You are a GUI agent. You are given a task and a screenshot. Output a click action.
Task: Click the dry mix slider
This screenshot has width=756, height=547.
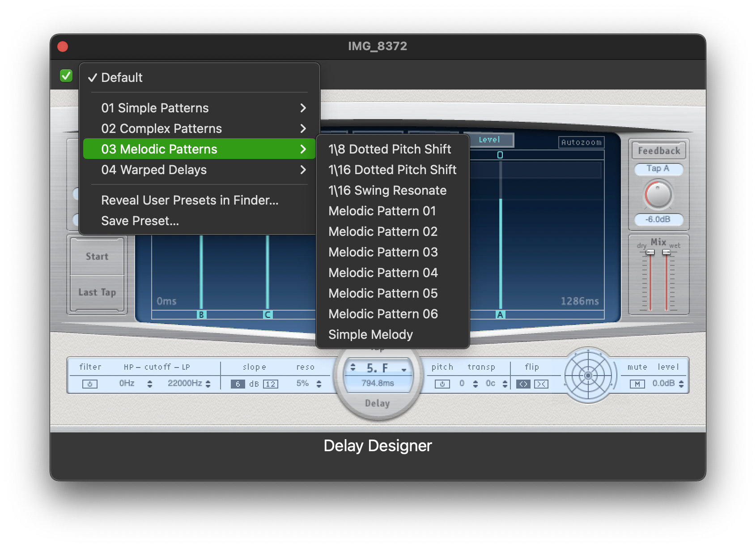(650, 252)
